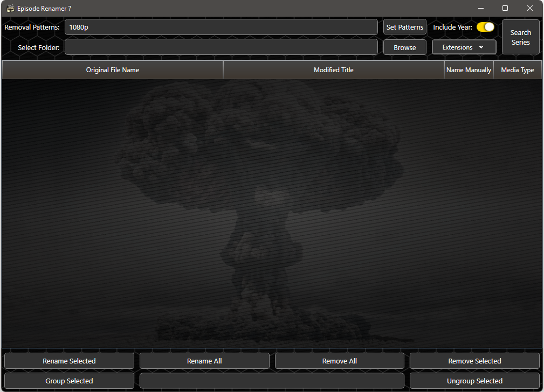This screenshot has width=544, height=392.
Task: Click the Search Series button
Action: [x=520, y=37]
